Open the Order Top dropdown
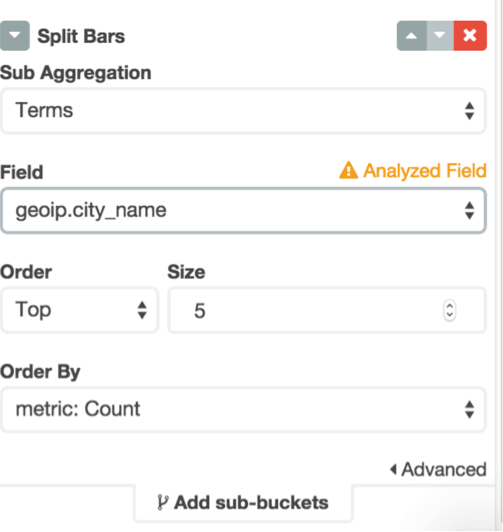This screenshot has height=532, width=503. point(79,310)
